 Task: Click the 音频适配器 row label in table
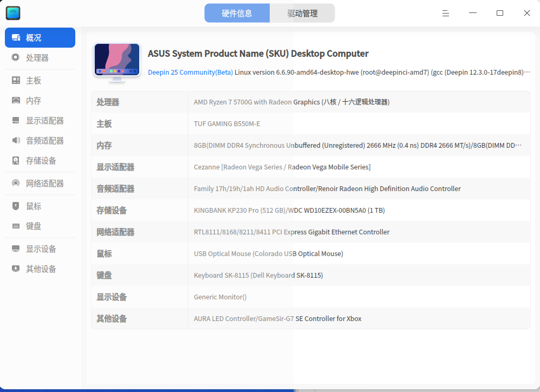coord(115,188)
